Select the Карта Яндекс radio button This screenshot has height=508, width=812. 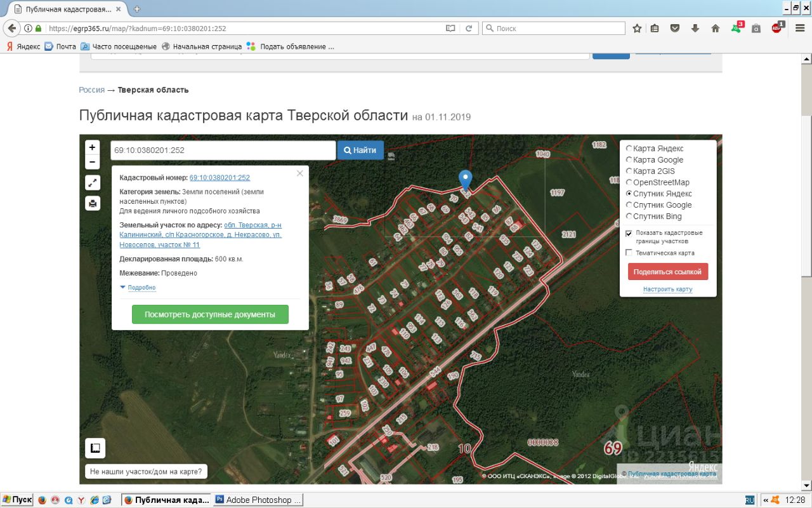629,149
